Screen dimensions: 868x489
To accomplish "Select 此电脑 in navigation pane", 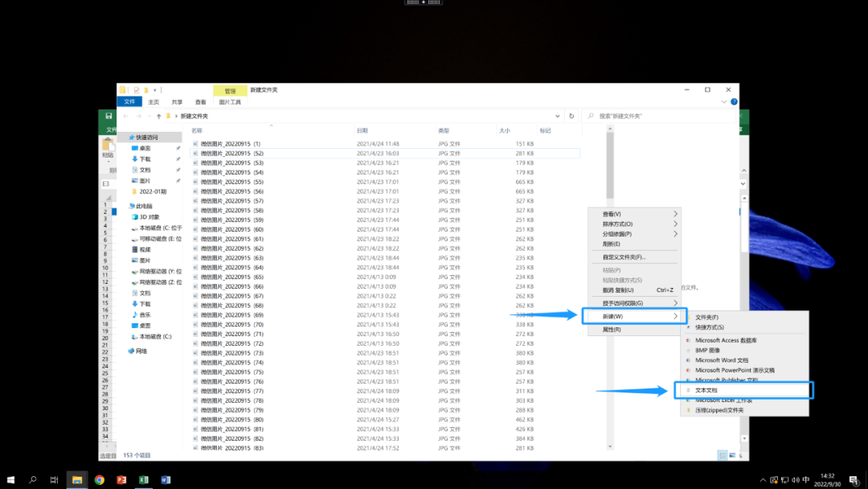I will pyautogui.click(x=144, y=206).
